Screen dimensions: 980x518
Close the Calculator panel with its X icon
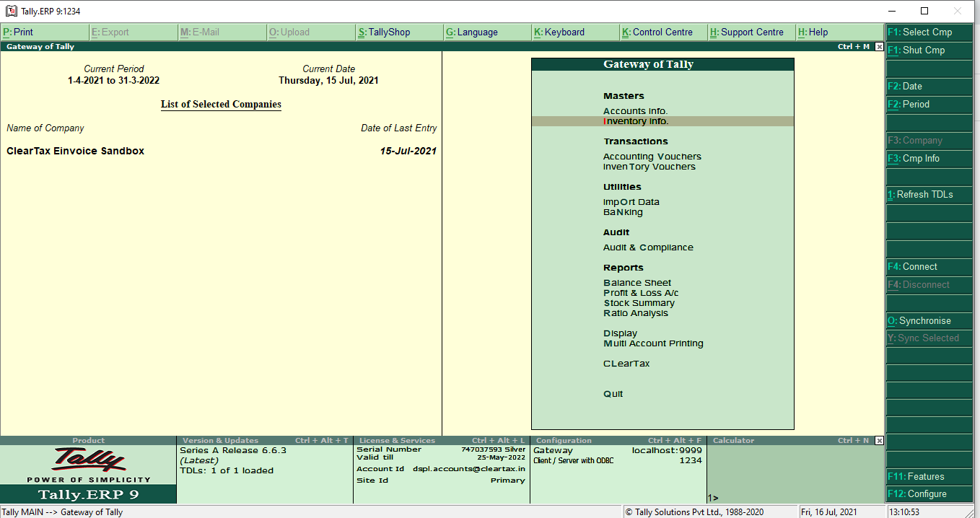point(879,440)
